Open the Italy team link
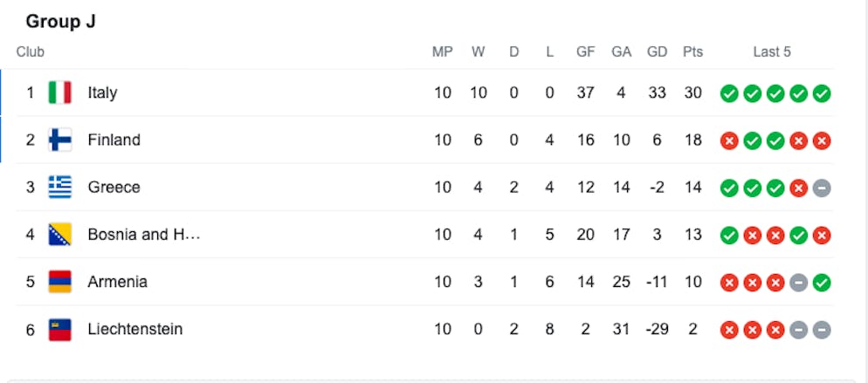Screen dimensions: 868x383 point(102,92)
